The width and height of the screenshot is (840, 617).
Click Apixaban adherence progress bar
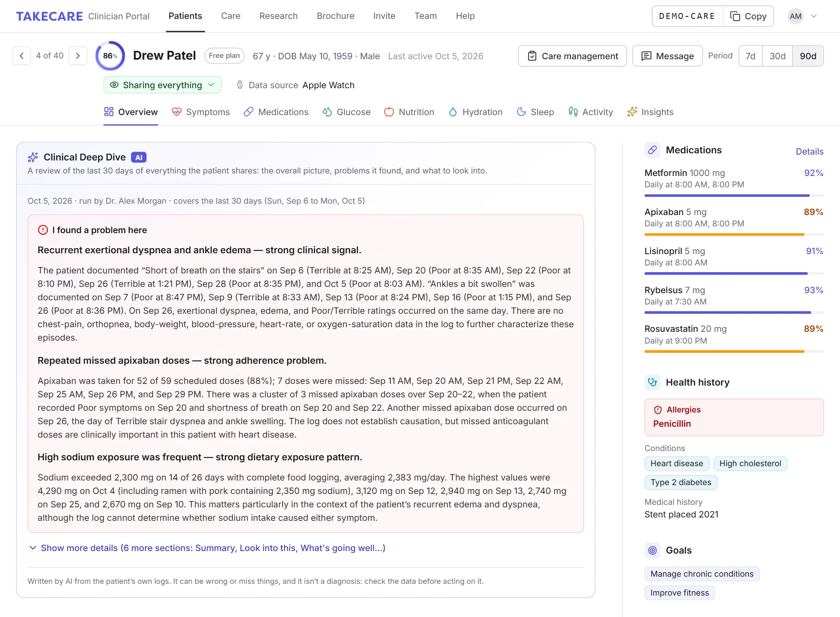tap(734, 235)
